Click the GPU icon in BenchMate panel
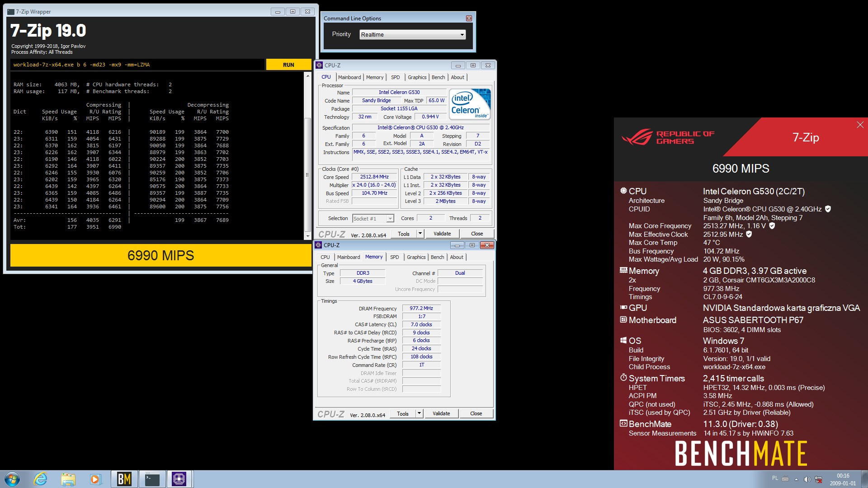 [x=623, y=307]
